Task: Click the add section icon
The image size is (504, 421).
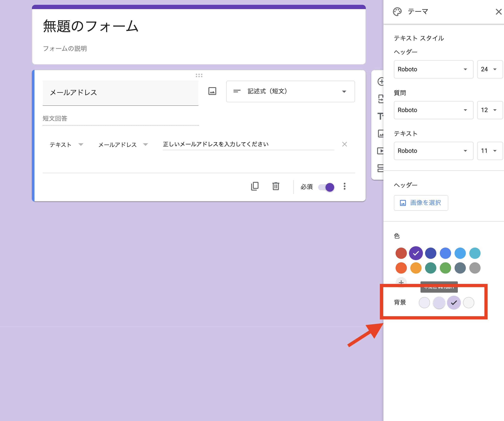Action: click(381, 168)
